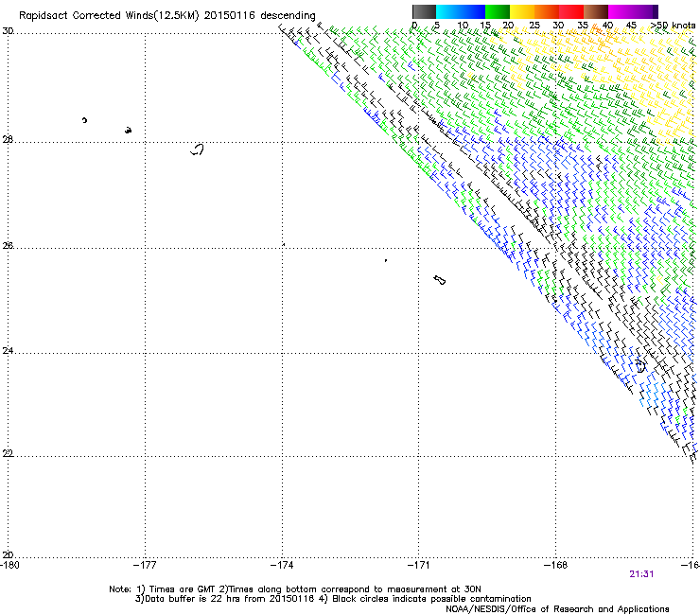The height and width of the screenshot is (615, 700).
Task: Click the orange 25-30 knots color segment
Action: (547, 11)
